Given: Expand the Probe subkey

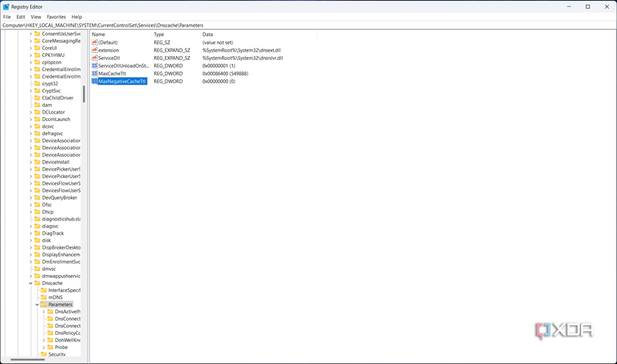Looking at the screenshot, I should tap(43, 347).
